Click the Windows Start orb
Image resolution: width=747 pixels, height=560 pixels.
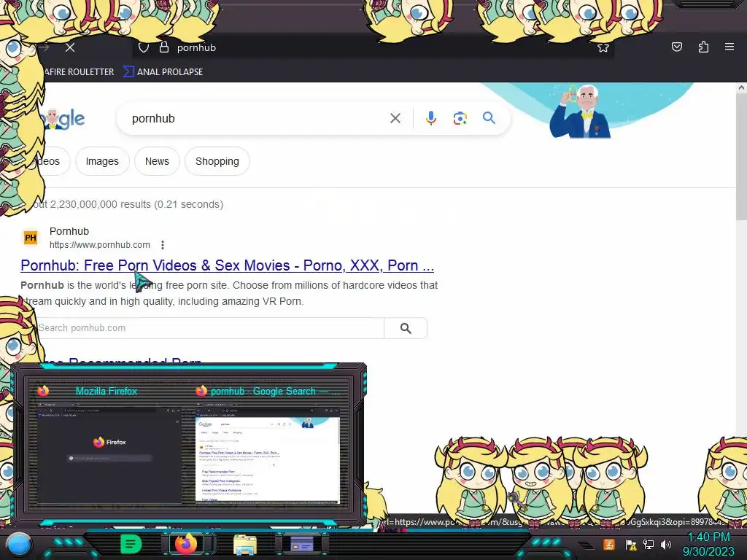click(19, 544)
